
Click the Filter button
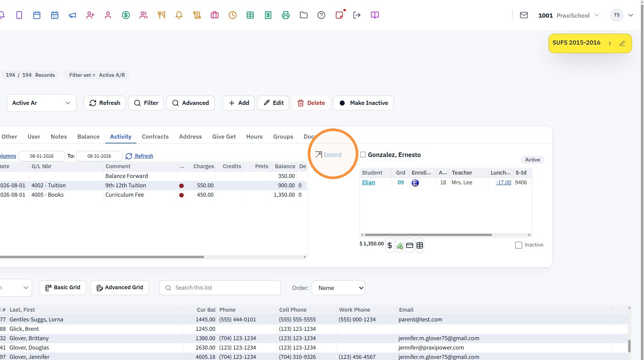click(x=146, y=103)
